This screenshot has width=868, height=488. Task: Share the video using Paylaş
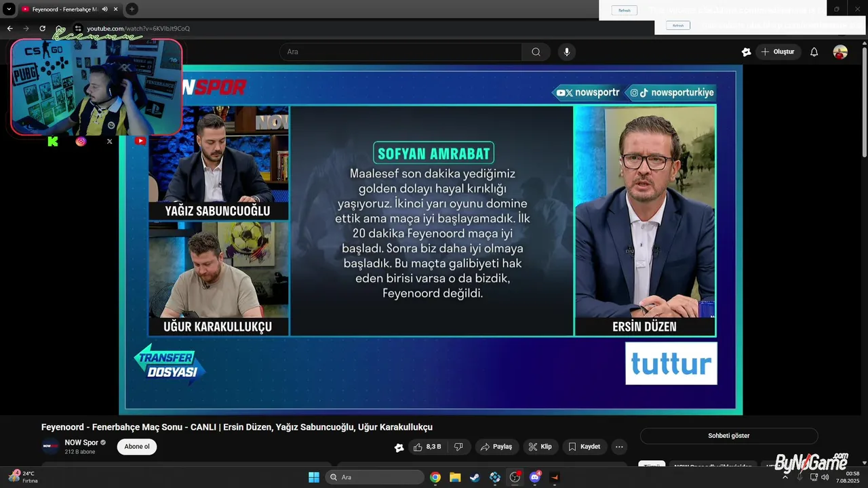click(x=496, y=447)
